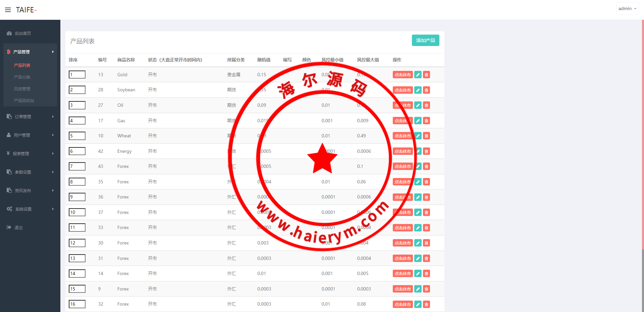Open 风控管理 in the sidebar submenu
Viewport: 644px width, 312px height.
(x=22, y=89)
